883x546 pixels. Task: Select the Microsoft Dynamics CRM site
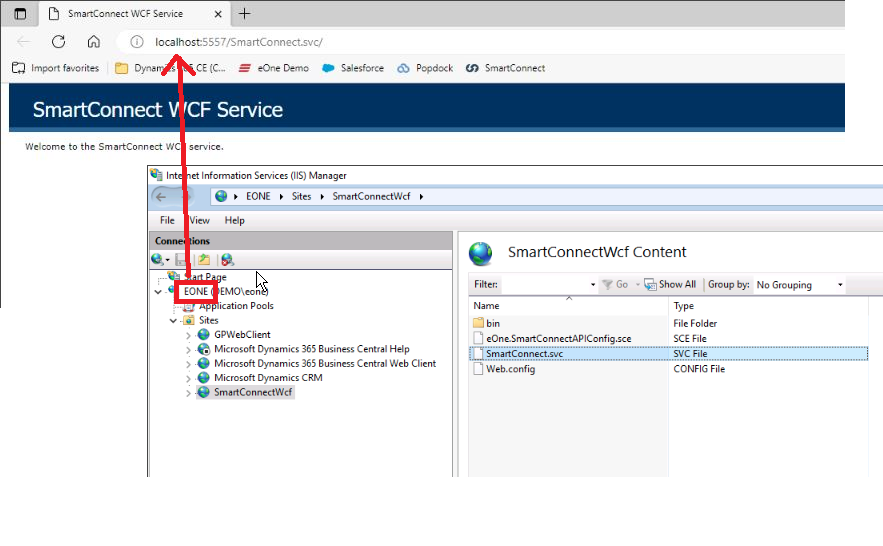tap(268, 378)
